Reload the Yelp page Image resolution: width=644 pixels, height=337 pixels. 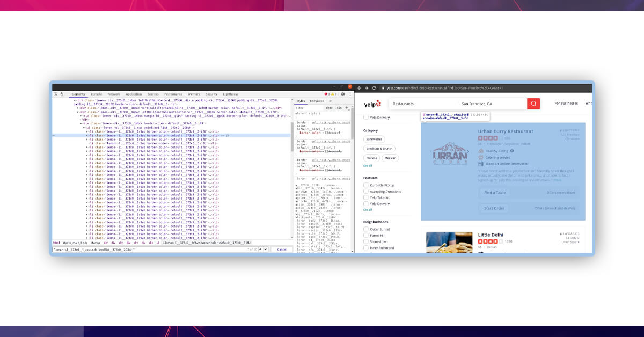[374, 88]
